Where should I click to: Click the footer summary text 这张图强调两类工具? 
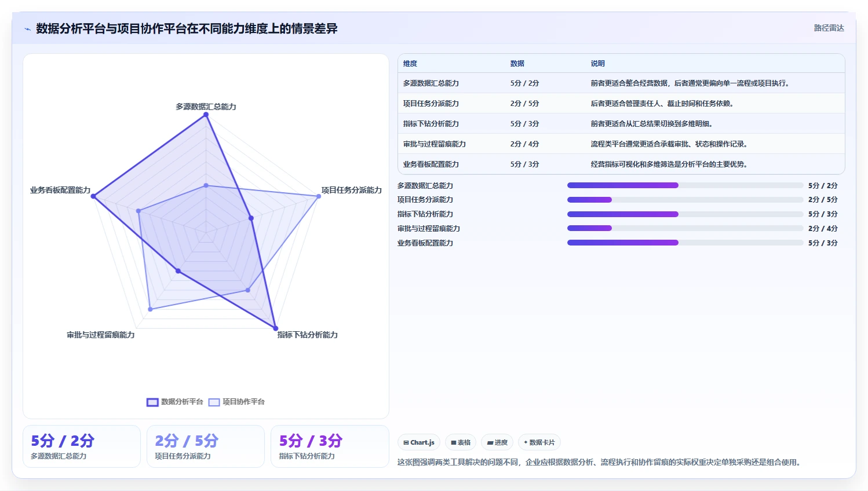(599, 463)
